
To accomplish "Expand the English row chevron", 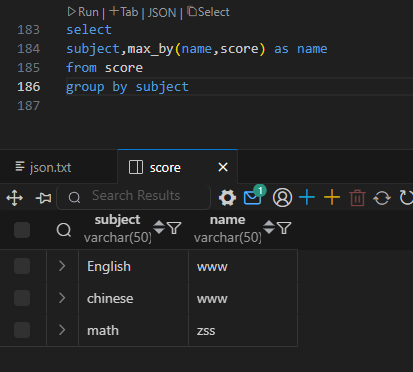I will click(62, 266).
